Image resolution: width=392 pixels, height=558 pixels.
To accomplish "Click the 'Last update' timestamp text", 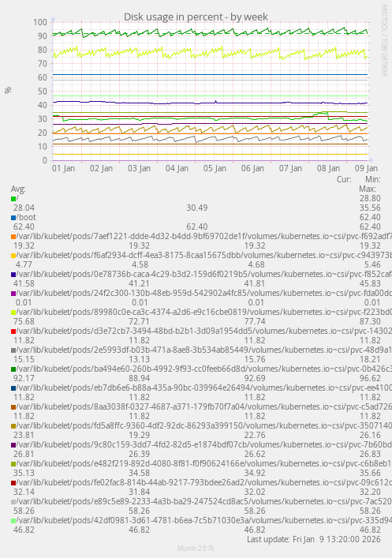I will click(x=314, y=539).
